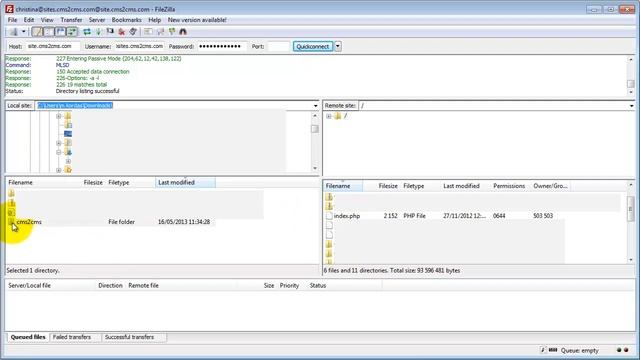The image size is (640, 360).
Task: Click the Server/Local file queue column
Action: [51, 285]
